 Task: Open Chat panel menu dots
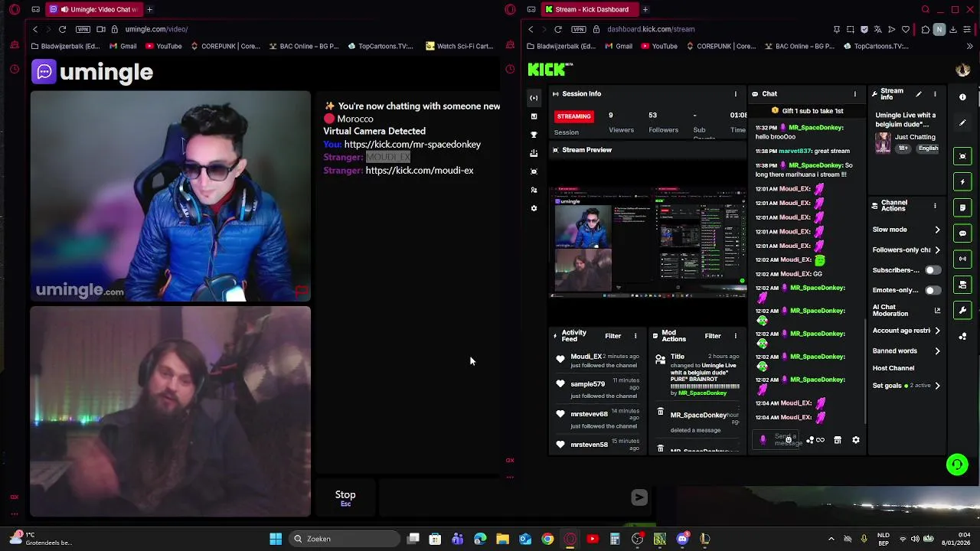click(x=856, y=94)
